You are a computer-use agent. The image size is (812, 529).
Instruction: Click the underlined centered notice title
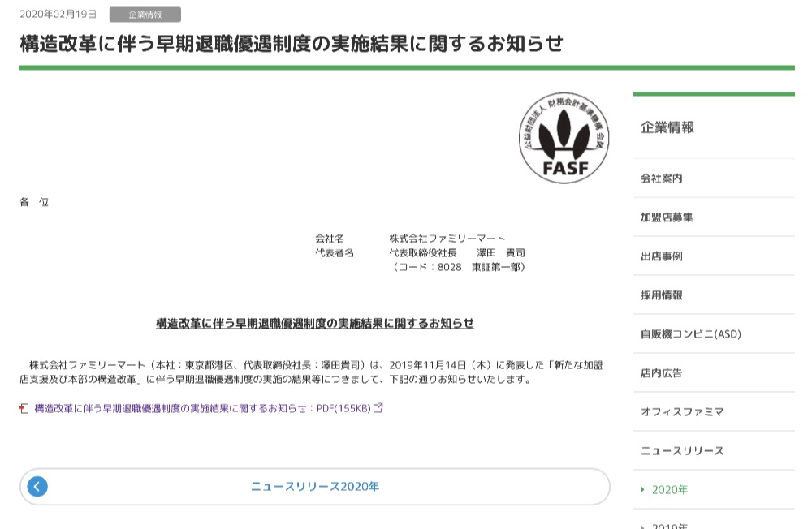315,324
